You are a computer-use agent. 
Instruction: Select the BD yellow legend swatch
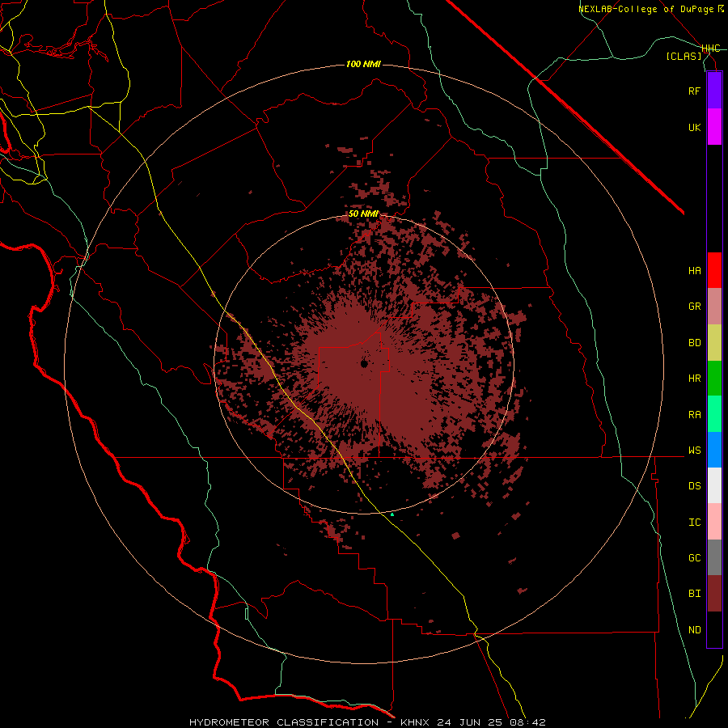tap(714, 343)
